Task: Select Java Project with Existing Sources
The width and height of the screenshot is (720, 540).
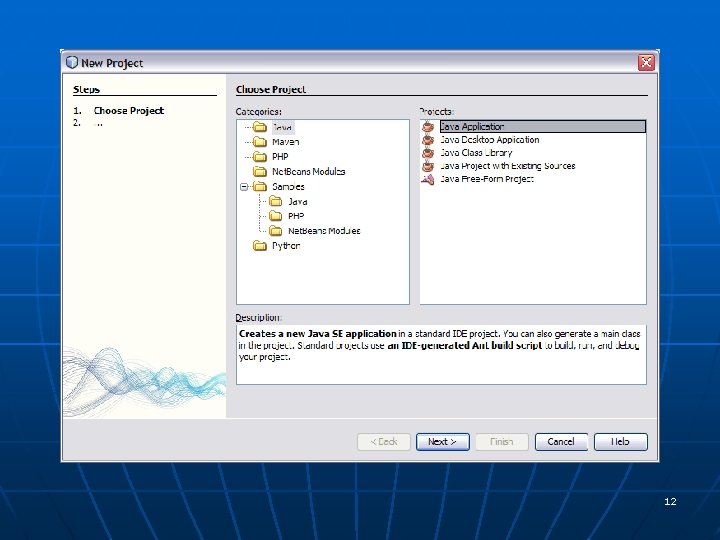Action: [x=507, y=166]
